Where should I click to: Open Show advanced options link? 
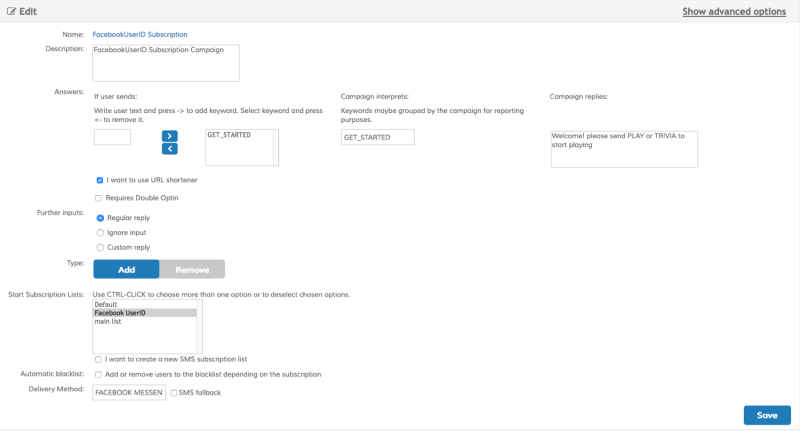point(734,12)
